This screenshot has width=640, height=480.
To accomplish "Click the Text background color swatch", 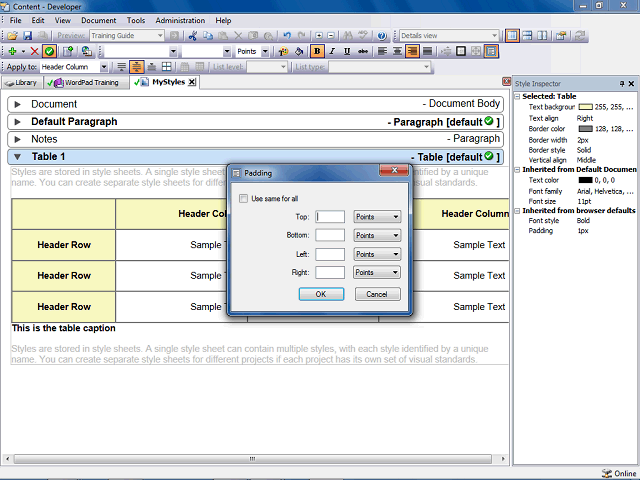I will (585, 107).
